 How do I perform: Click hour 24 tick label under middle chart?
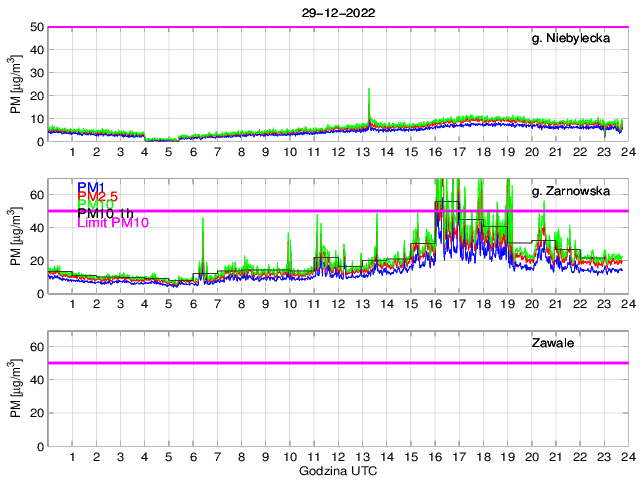[x=626, y=304]
